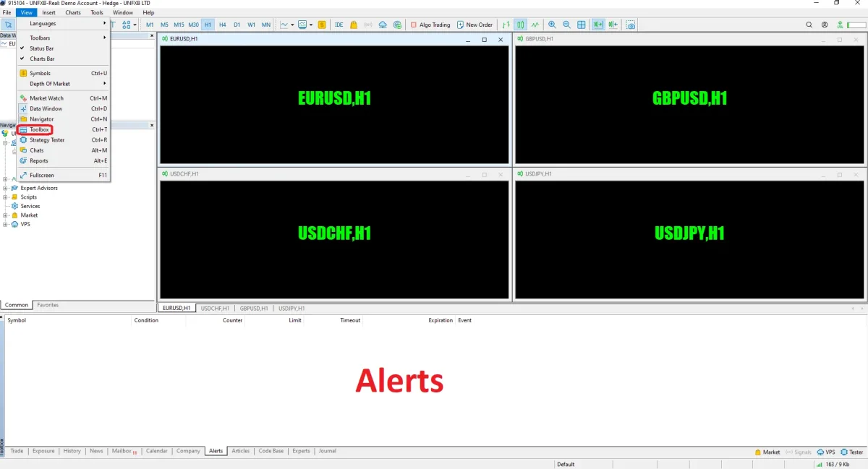Open the History tab in Toolbox
This screenshot has height=469, width=868.
(72, 451)
